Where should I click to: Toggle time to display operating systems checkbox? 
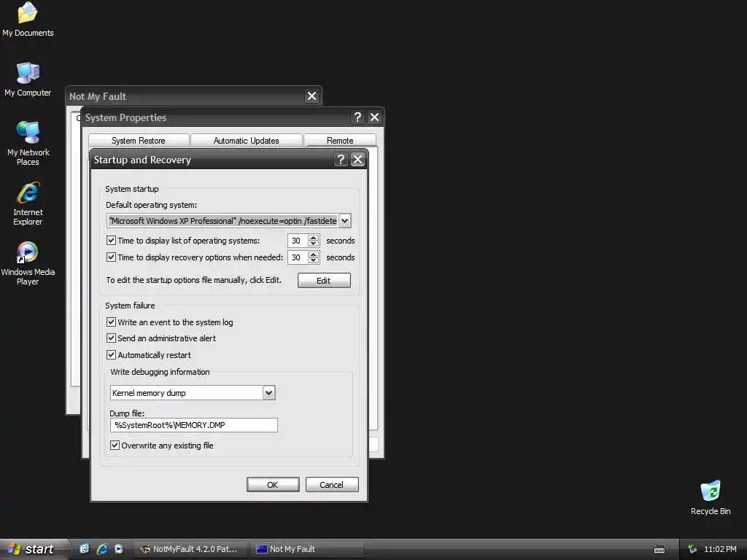click(x=111, y=241)
